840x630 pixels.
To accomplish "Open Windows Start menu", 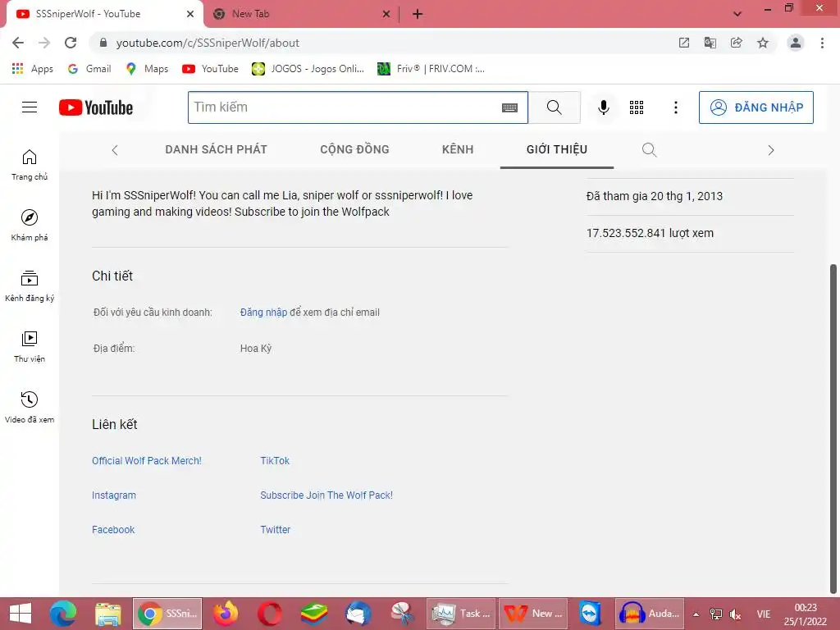I will click(21, 614).
